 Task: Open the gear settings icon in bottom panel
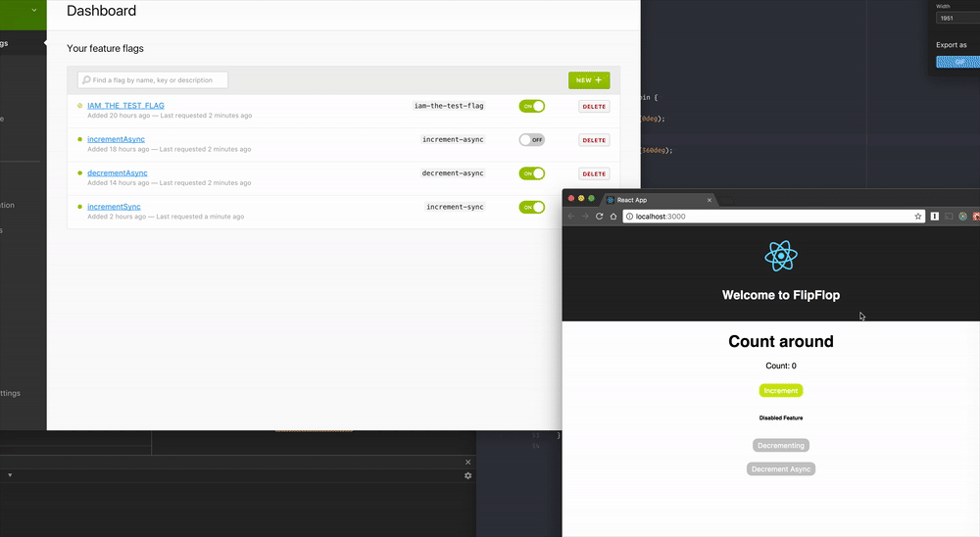pyautogui.click(x=468, y=475)
